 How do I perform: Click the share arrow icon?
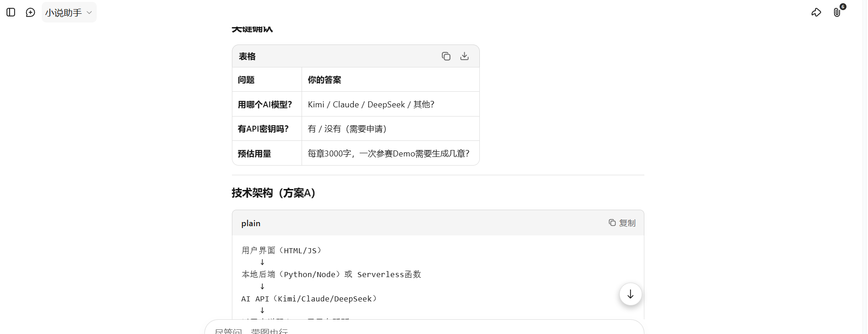[816, 12]
